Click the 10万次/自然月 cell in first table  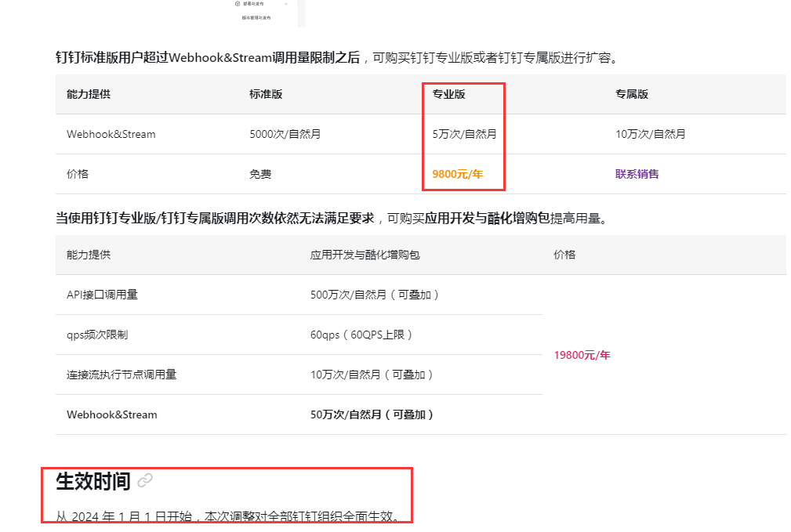tap(650, 134)
